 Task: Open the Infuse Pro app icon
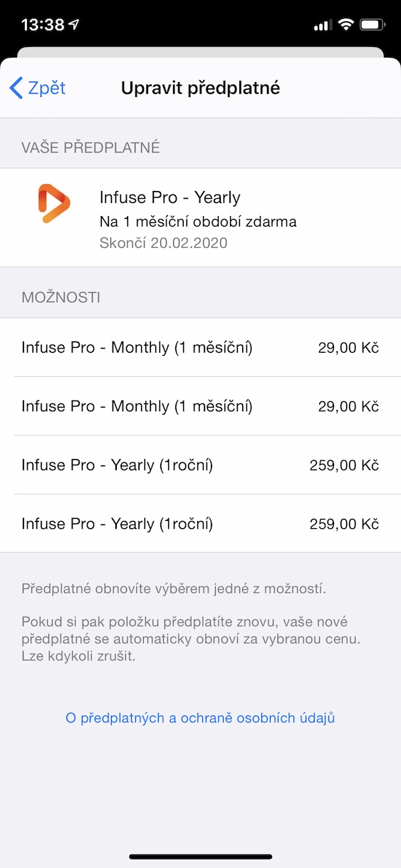click(x=54, y=203)
